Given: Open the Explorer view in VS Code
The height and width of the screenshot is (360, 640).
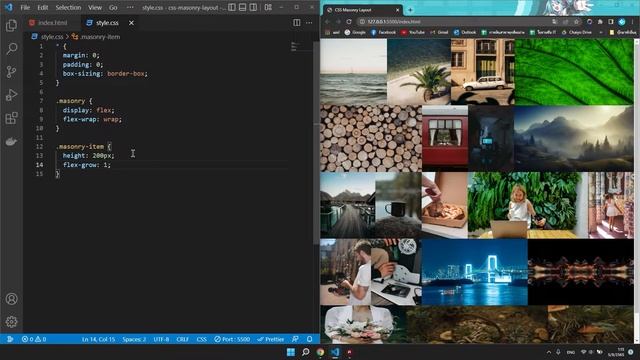Looking at the screenshot, I should pos(11,25).
